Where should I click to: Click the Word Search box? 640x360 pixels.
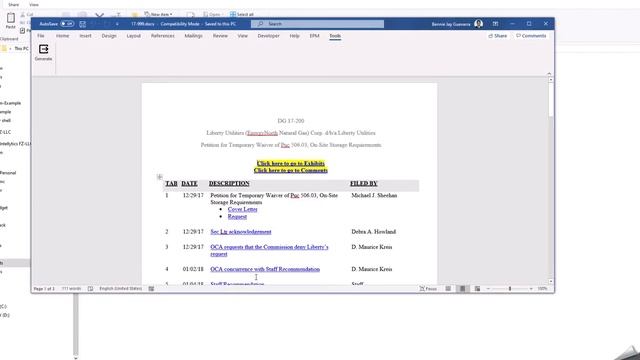click(x=318, y=24)
